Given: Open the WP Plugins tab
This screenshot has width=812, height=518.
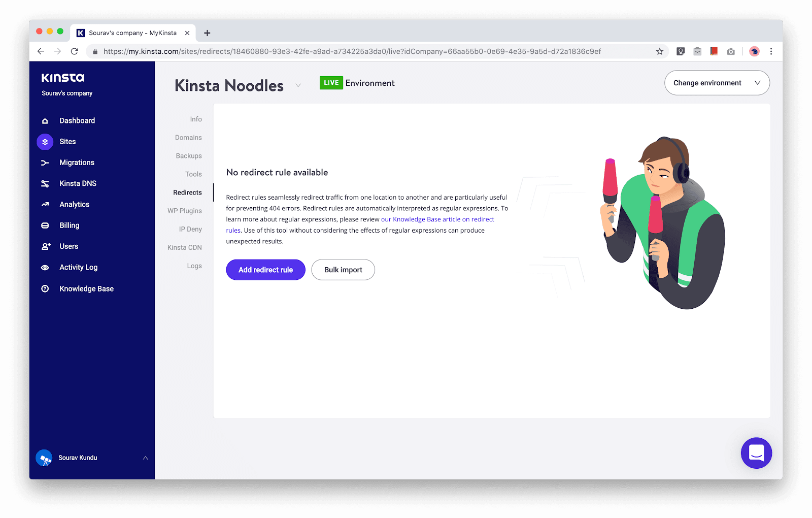Looking at the screenshot, I should (185, 211).
